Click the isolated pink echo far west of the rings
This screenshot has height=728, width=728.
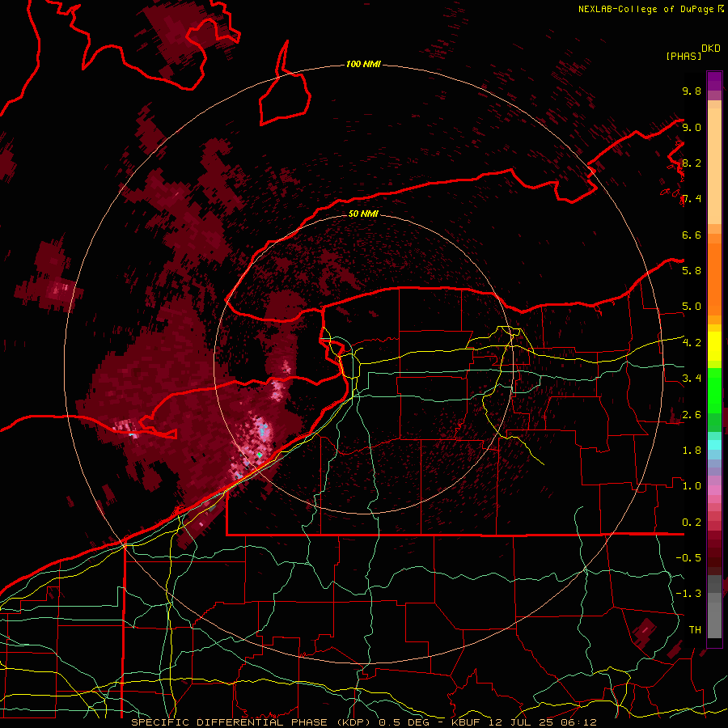click(x=59, y=289)
